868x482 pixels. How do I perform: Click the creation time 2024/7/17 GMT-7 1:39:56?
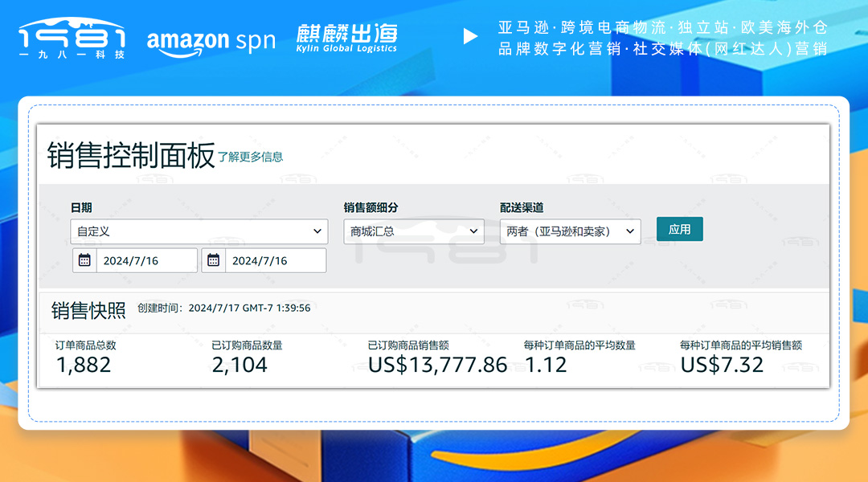(249, 308)
